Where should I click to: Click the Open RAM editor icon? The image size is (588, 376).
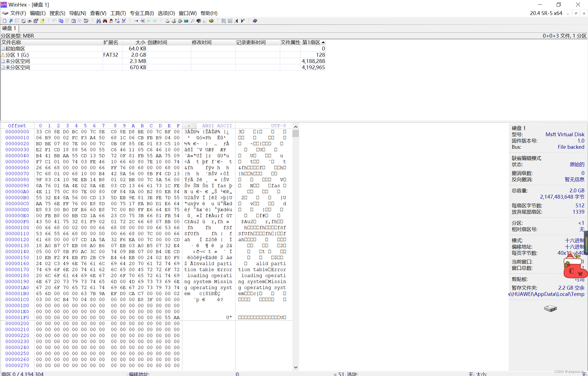[180, 21]
